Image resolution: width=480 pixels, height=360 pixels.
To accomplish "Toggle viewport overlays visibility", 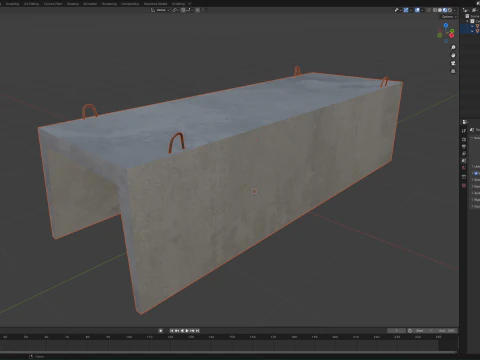I will click(417, 10).
